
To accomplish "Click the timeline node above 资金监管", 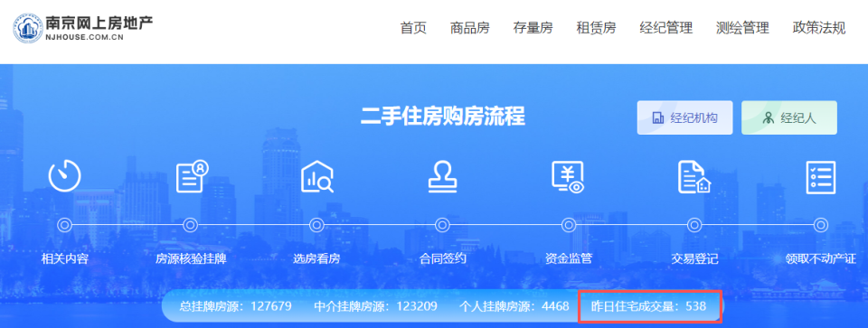I will (x=569, y=225).
